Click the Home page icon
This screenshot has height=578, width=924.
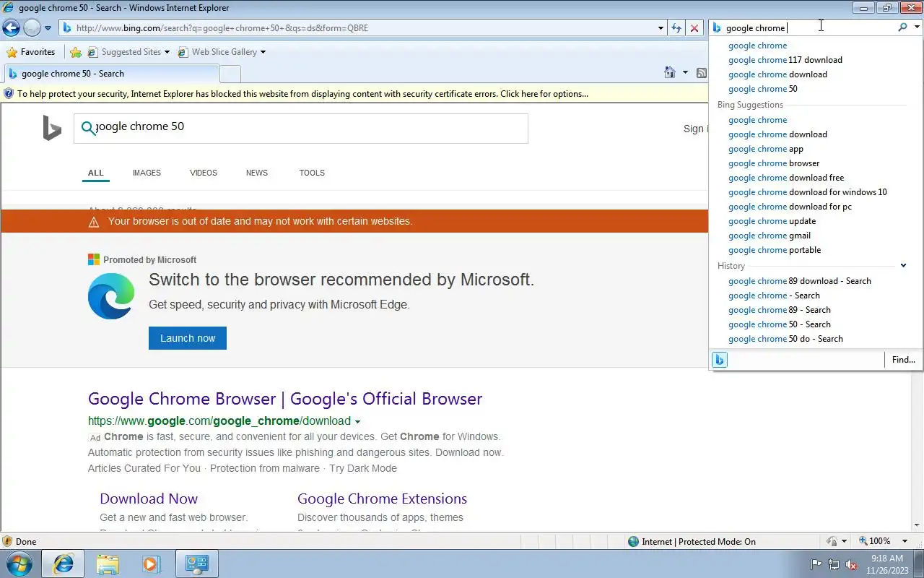pyautogui.click(x=670, y=72)
